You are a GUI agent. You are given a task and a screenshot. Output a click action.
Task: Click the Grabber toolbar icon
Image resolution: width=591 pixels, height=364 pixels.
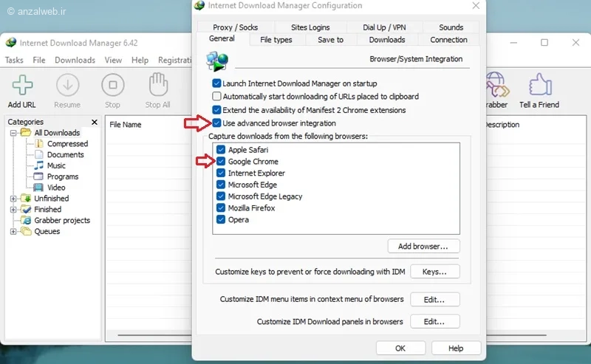tap(497, 85)
